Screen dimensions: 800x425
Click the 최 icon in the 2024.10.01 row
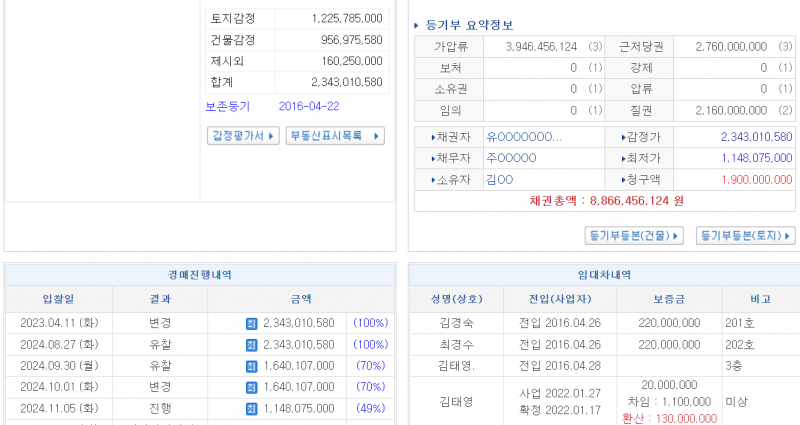(x=251, y=386)
